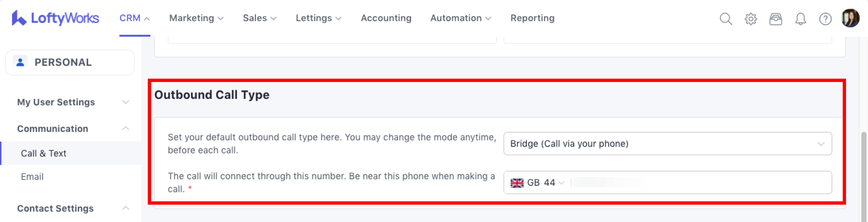Open the Sales menu

(x=260, y=18)
